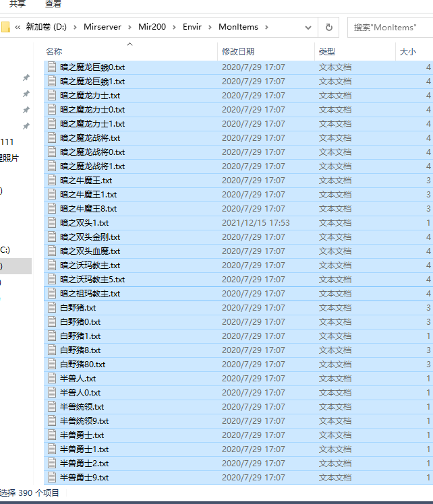
Task: Click the 2021/12/15 17:53 date cell
Action: (256, 223)
